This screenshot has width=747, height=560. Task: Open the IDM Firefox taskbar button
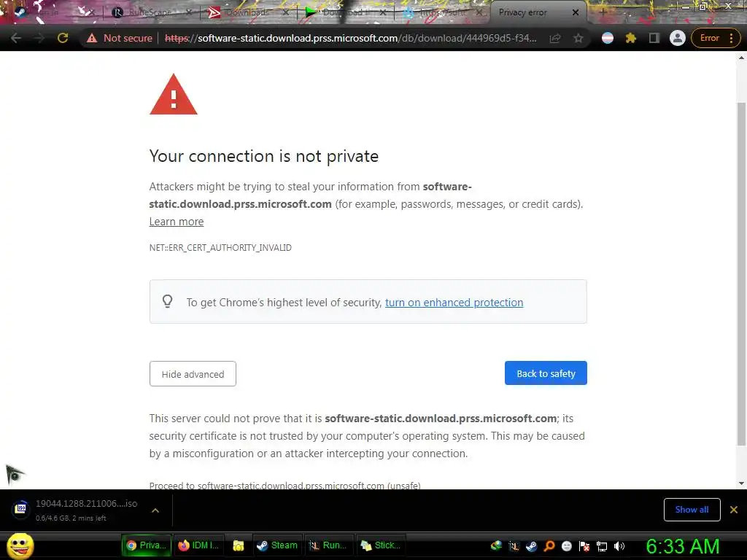[x=198, y=545]
